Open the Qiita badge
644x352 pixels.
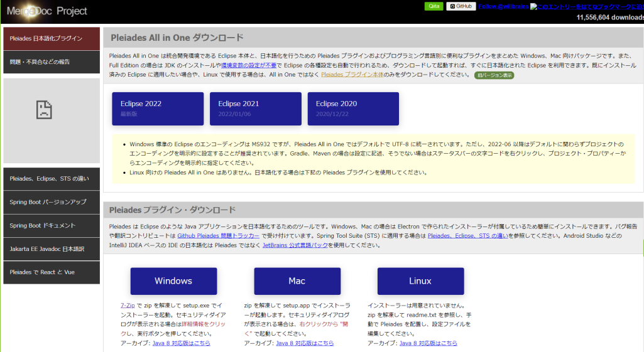pyautogui.click(x=434, y=6)
